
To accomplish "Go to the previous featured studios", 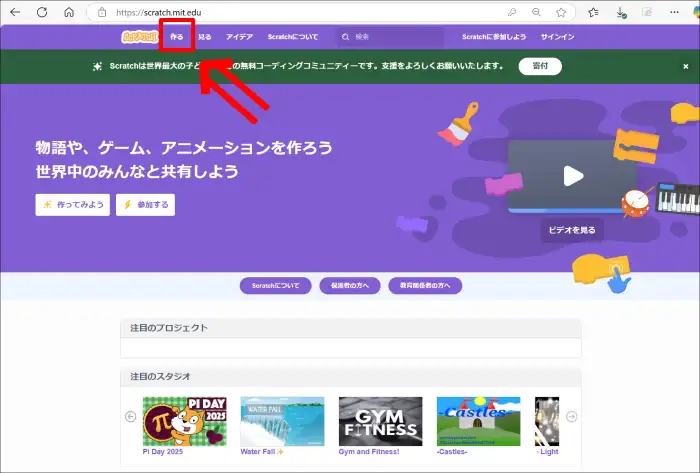I will click(130, 416).
